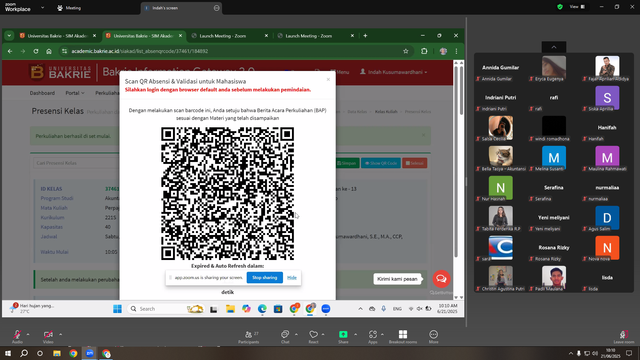The width and height of the screenshot is (640, 360).
Task: Expand the caret next to Apps
Action: tap(382, 334)
